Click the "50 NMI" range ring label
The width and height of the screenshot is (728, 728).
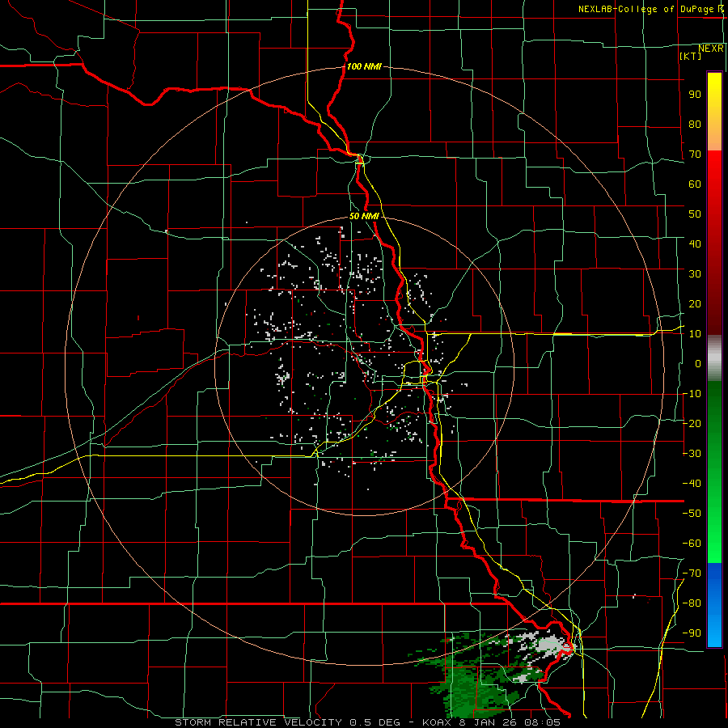[x=364, y=216]
